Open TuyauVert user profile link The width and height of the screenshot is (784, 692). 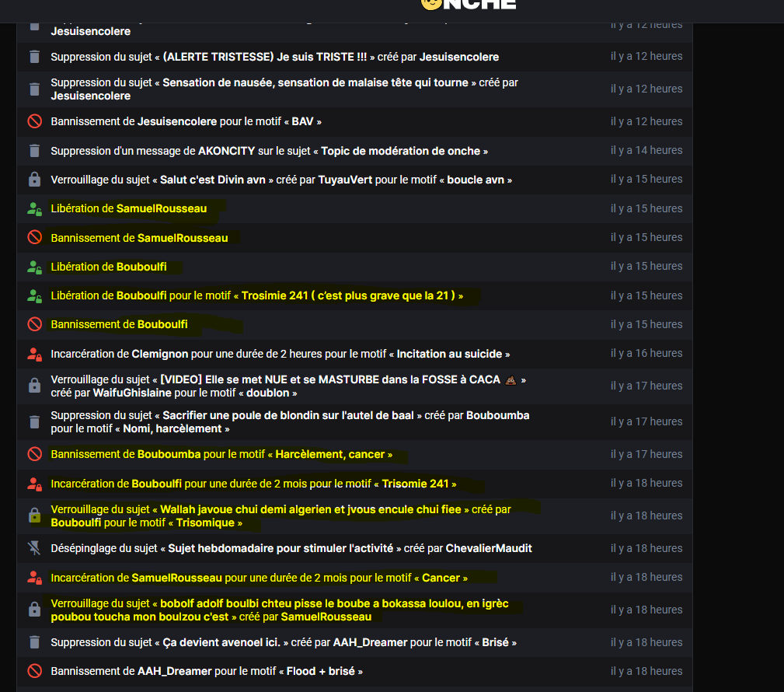tap(346, 180)
